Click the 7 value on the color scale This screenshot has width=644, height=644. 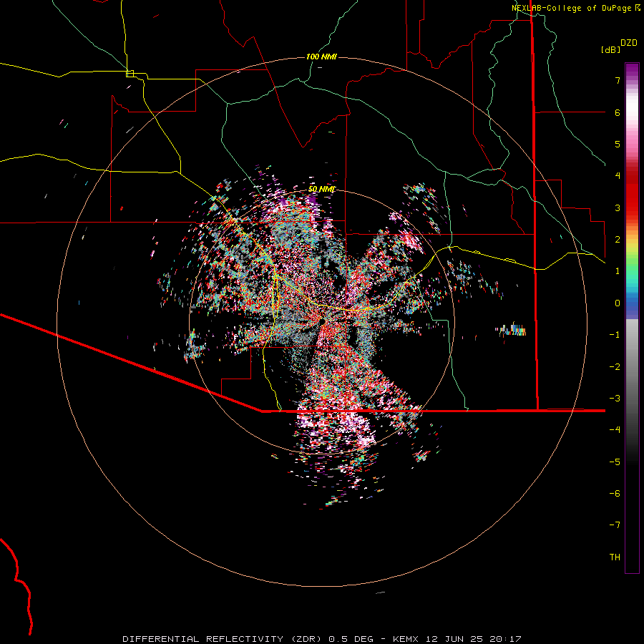(618, 80)
